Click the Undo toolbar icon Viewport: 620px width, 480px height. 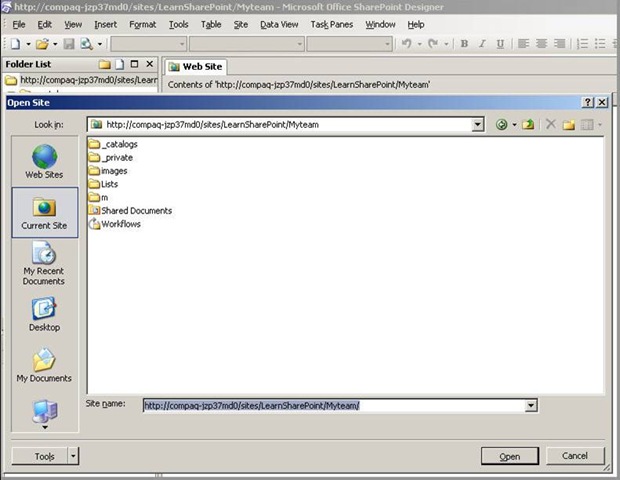coord(406,43)
